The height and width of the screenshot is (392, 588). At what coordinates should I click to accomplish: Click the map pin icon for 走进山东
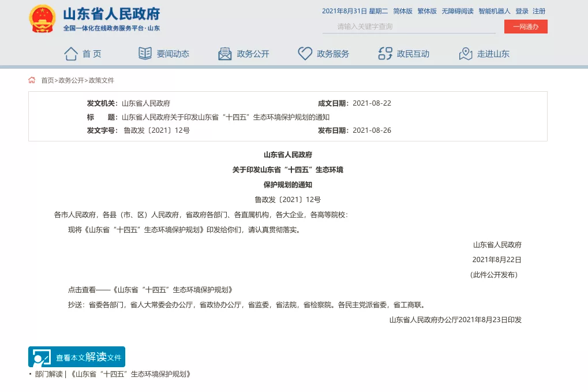click(x=465, y=54)
